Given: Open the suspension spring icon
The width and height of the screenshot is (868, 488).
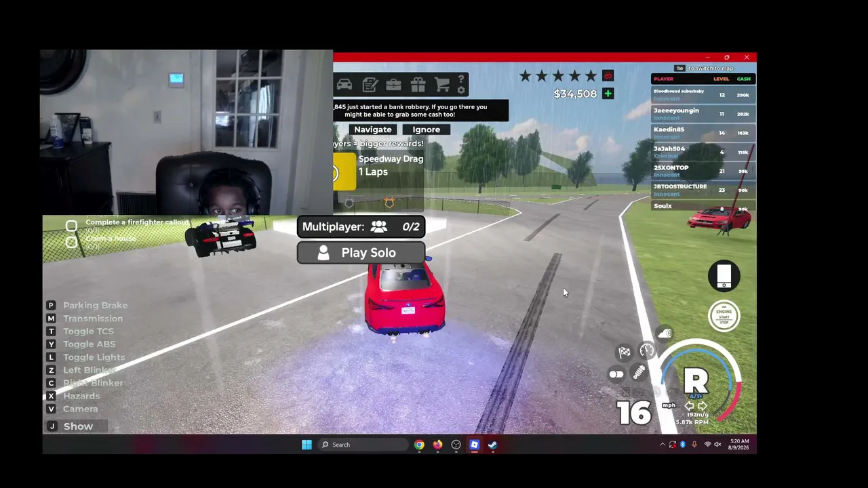Looking at the screenshot, I should (639, 372).
